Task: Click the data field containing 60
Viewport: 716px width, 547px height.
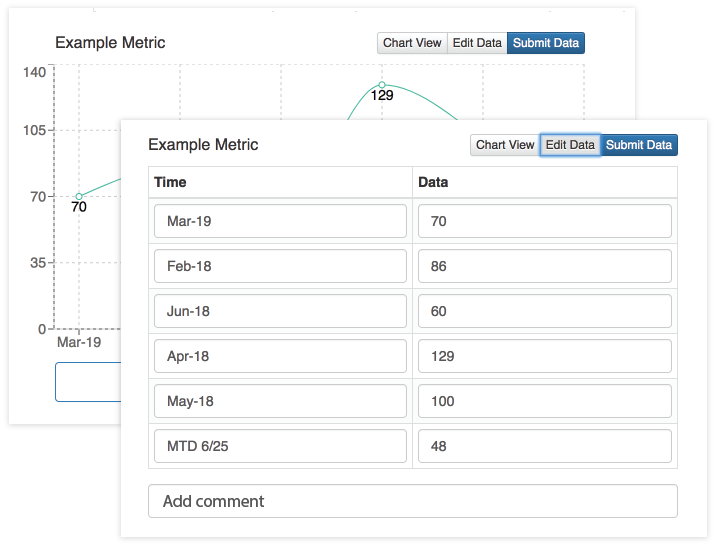Action: [545, 311]
